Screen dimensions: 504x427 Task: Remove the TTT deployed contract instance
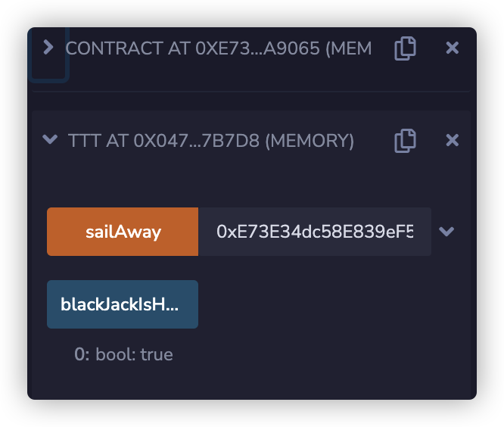click(x=453, y=140)
